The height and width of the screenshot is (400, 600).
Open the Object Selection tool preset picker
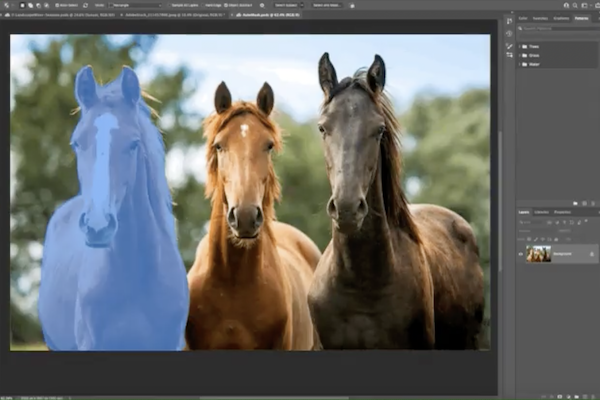pos(9,5)
